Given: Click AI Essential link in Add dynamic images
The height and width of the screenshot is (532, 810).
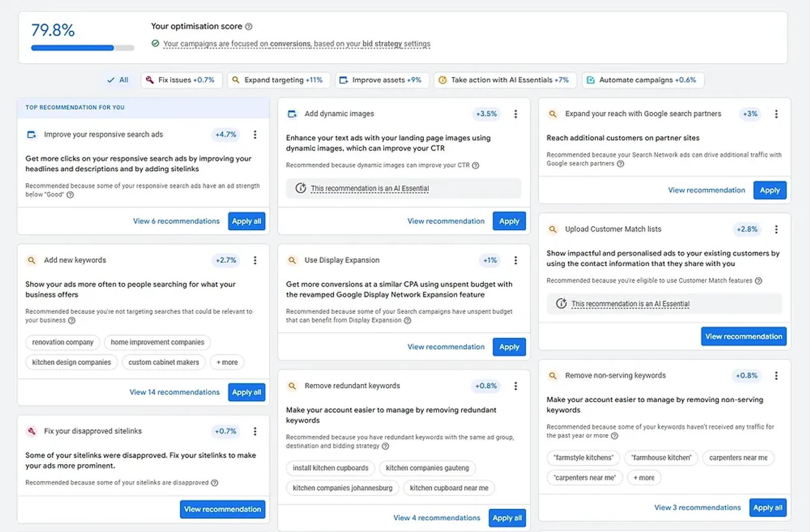Looking at the screenshot, I should point(370,188).
